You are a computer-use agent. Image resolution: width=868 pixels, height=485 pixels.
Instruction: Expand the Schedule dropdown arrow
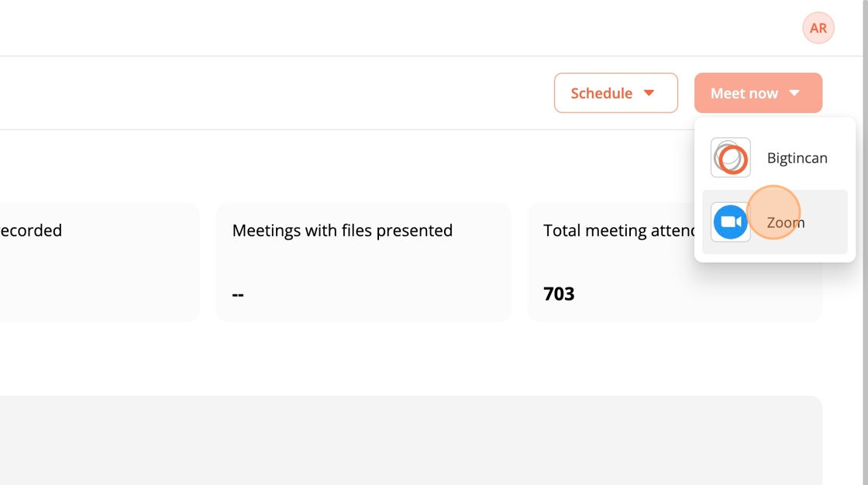pyautogui.click(x=649, y=93)
